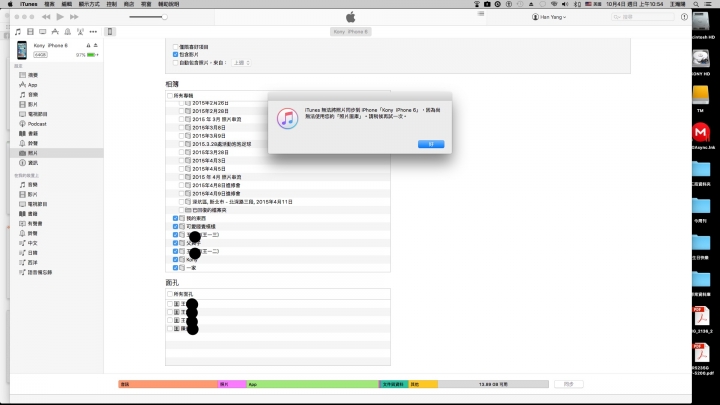The height and width of the screenshot is (405, 720).
Task: Open the More (•••) media kinds menu
Action: pos(93,32)
